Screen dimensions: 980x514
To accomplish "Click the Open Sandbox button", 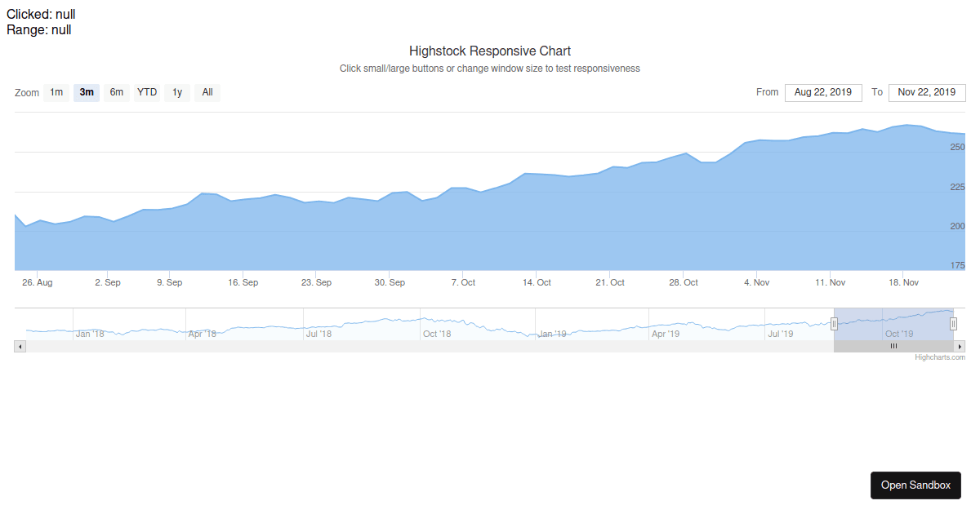I will pos(915,485).
